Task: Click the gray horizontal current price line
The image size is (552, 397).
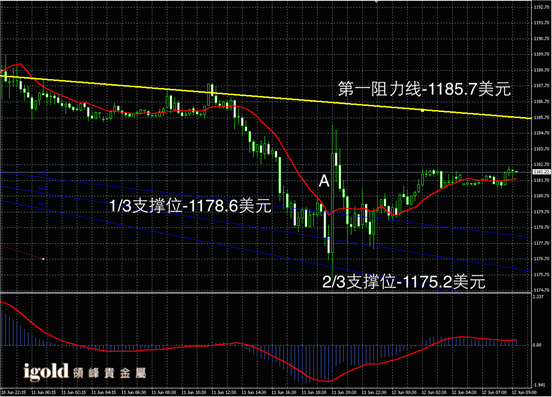Action: point(266,172)
